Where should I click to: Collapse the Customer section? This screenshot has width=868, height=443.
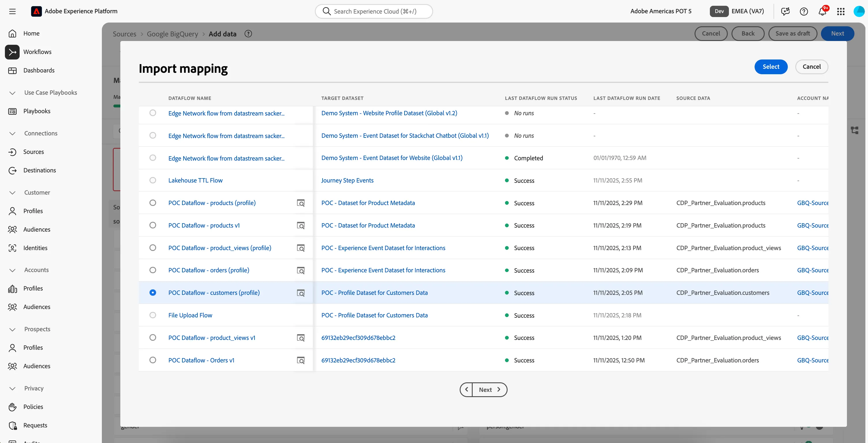click(x=12, y=193)
